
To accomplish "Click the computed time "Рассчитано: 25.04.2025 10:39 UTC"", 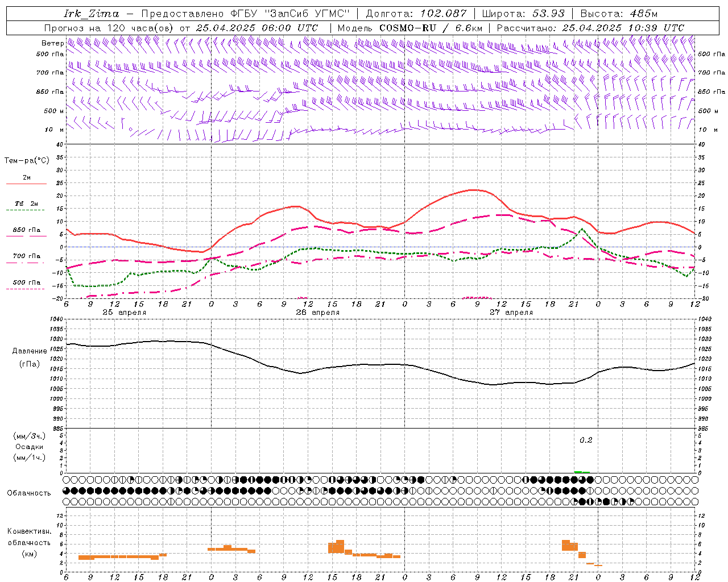I will pyautogui.click(x=590, y=28).
